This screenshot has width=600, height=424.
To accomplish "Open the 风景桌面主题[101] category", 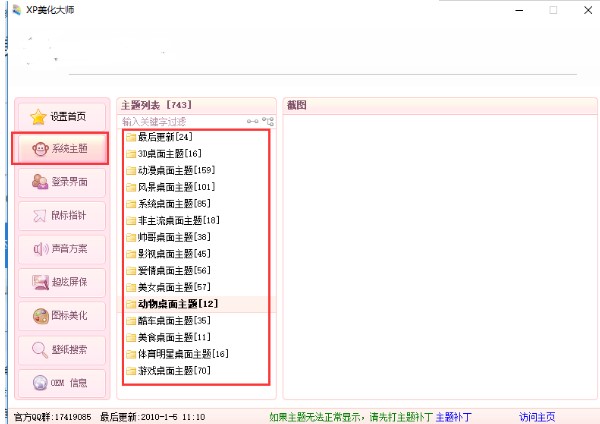I will click(x=170, y=187).
